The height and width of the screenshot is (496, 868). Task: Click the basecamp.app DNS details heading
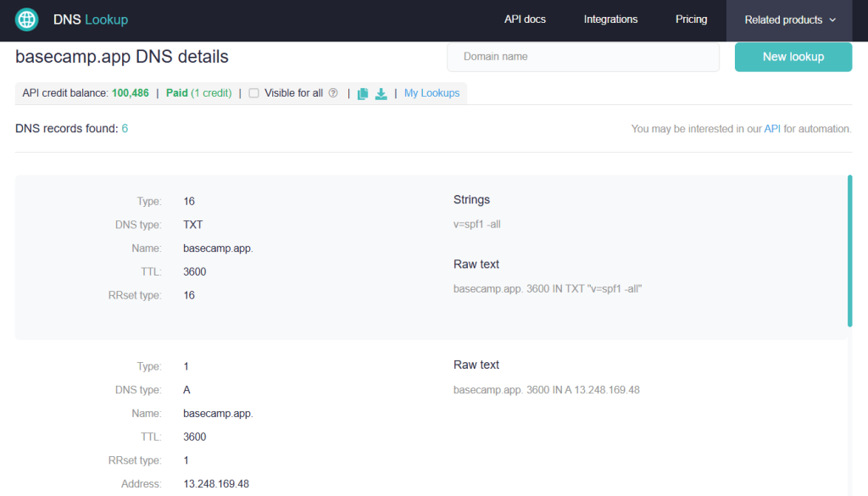point(122,57)
